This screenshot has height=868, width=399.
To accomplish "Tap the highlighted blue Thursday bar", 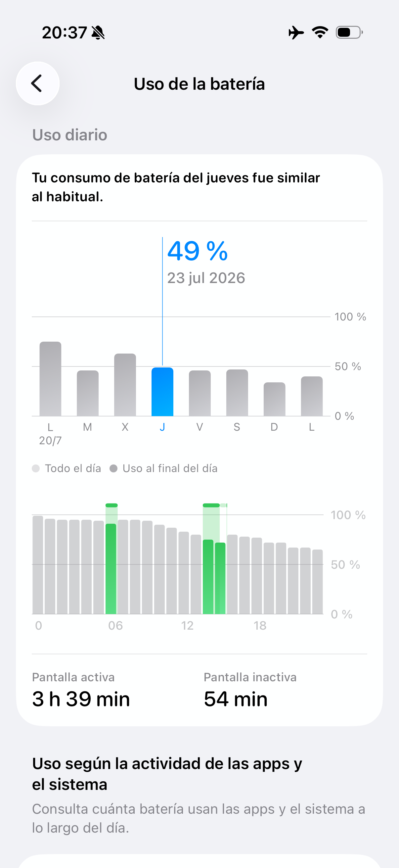I will 162,392.
